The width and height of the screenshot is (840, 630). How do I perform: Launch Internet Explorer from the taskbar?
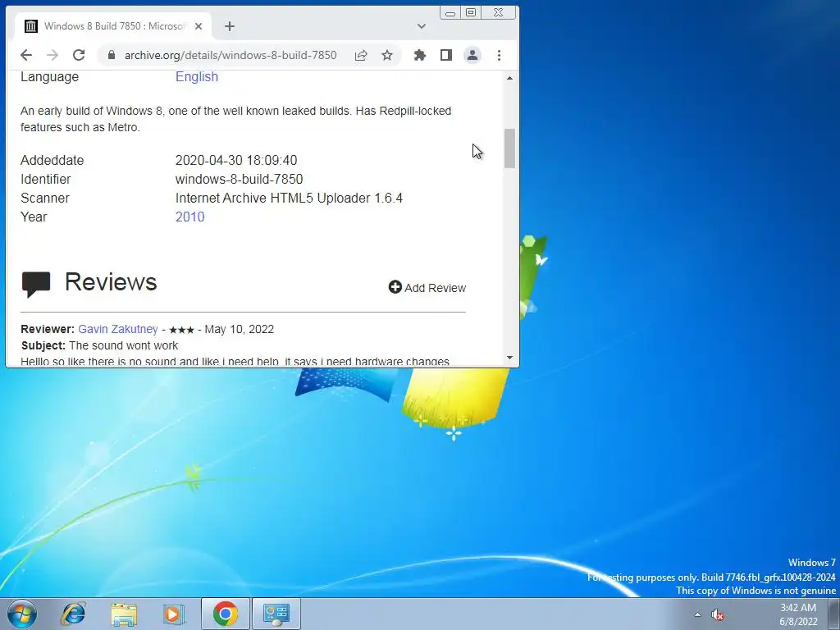coord(73,614)
